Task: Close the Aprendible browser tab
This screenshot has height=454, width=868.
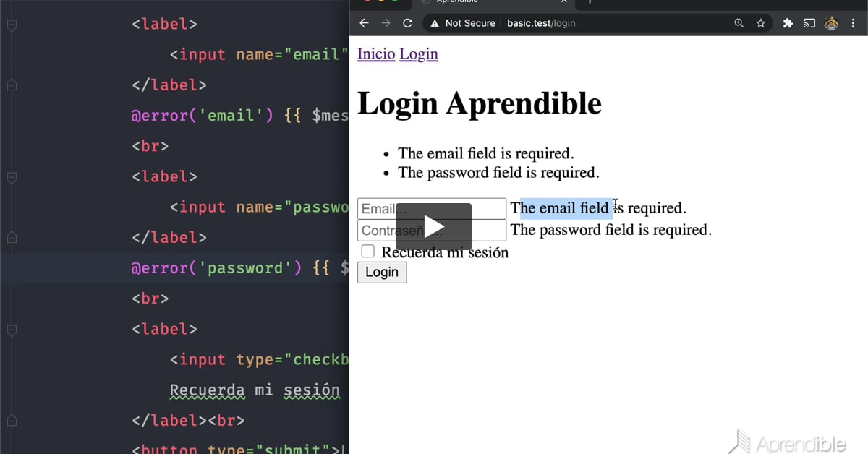Action: (564, 1)
